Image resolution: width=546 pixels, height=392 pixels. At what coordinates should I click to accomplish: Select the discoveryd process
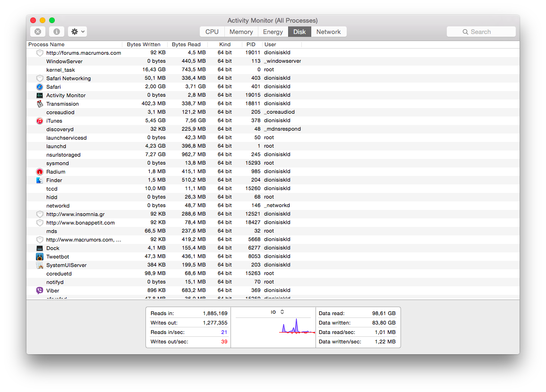coord(273,129)
